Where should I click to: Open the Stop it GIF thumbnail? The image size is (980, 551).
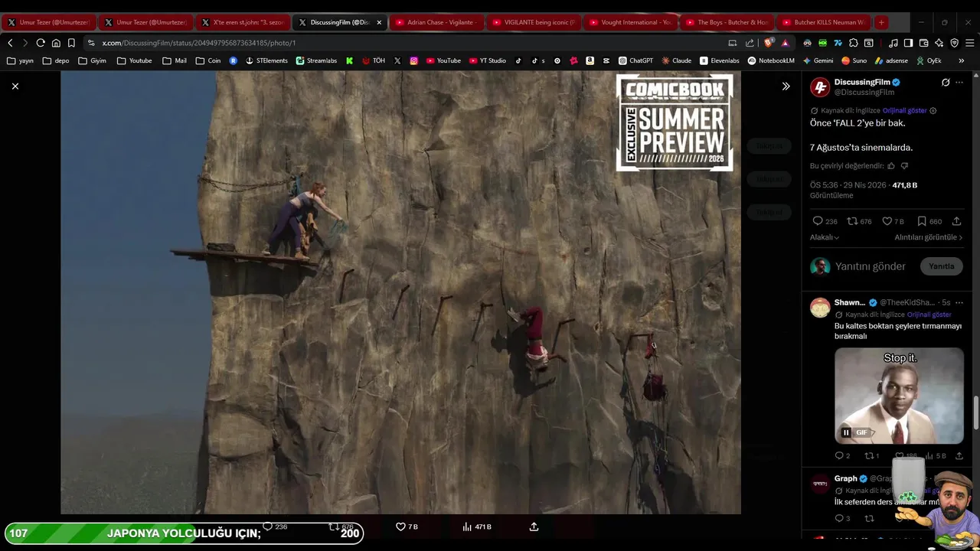(899, 396)
